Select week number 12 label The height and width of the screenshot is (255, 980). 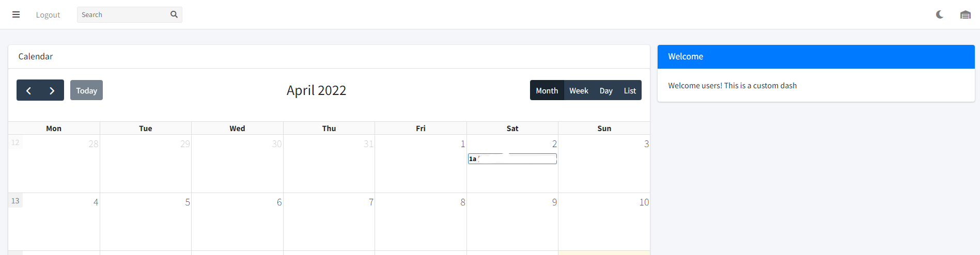[15, 142]
